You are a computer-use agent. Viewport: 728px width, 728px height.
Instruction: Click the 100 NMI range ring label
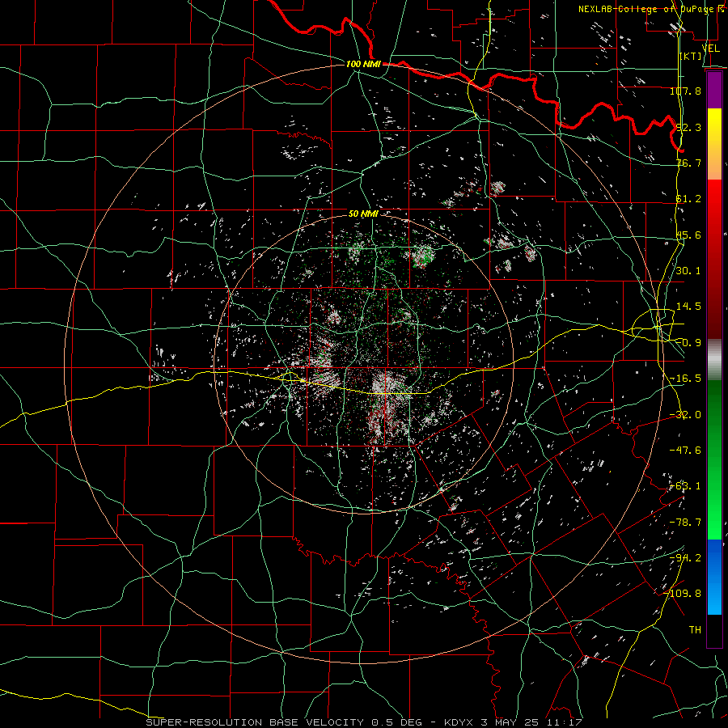click(x=363, y=64)
